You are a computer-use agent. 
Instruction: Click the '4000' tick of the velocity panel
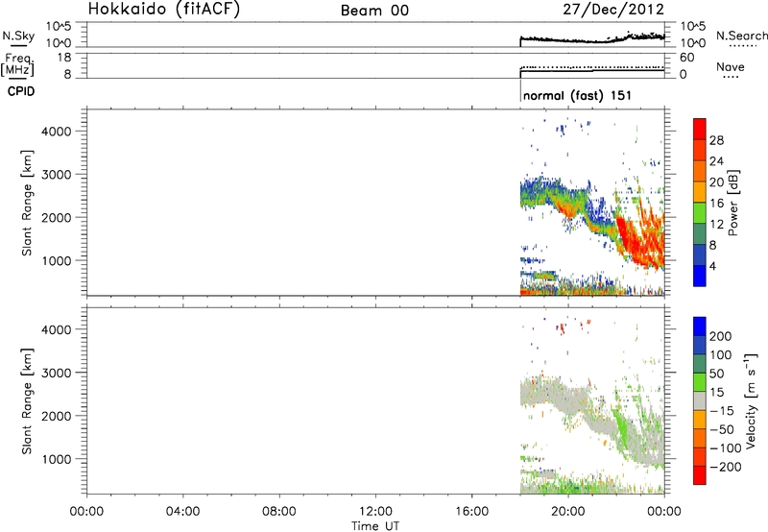(x=57, y=329)
